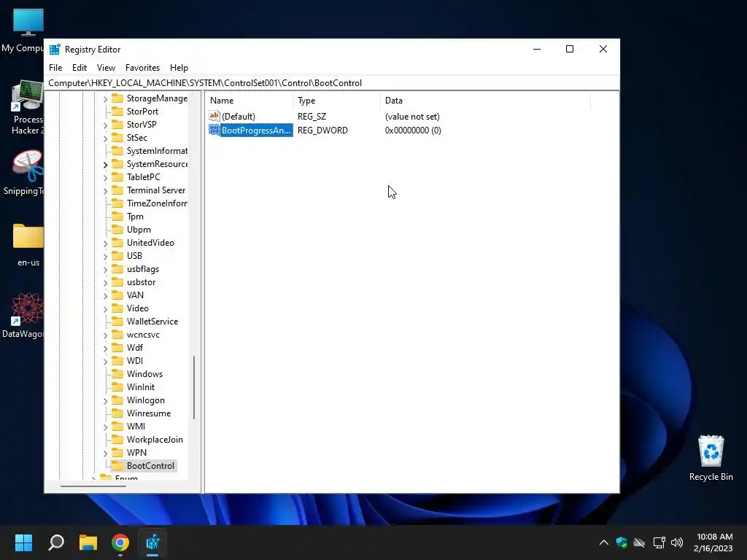Select the VAN key

pyautogui.click(x=135, y=295)
